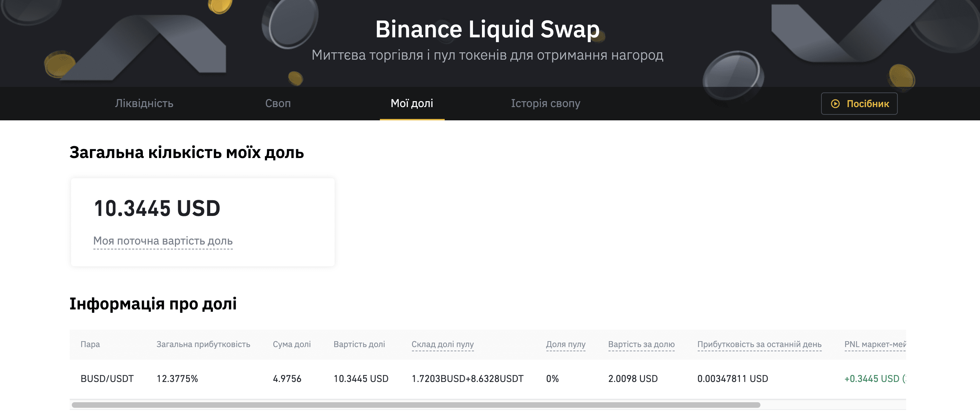Click the play icon in Посібник button
Viewport: 980px width, 420px height.
point(835,104)
